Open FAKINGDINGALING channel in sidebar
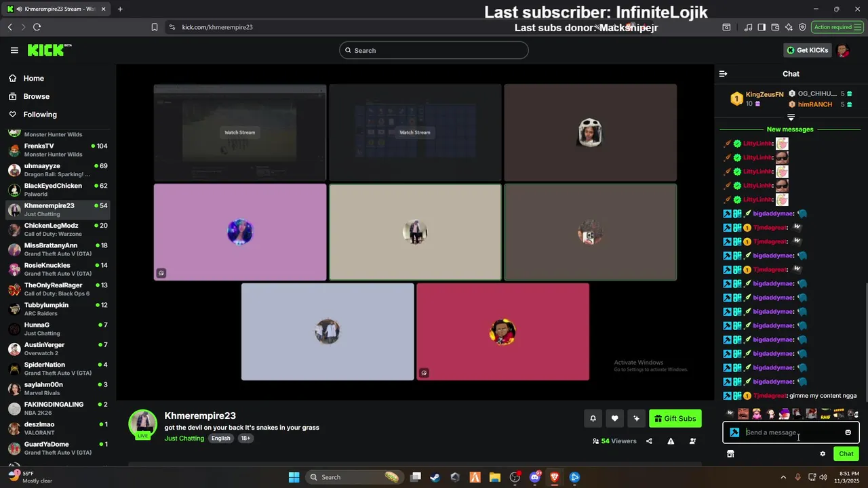Image resolution: width=868 pixels, height=488 pixels. [58, 408]
